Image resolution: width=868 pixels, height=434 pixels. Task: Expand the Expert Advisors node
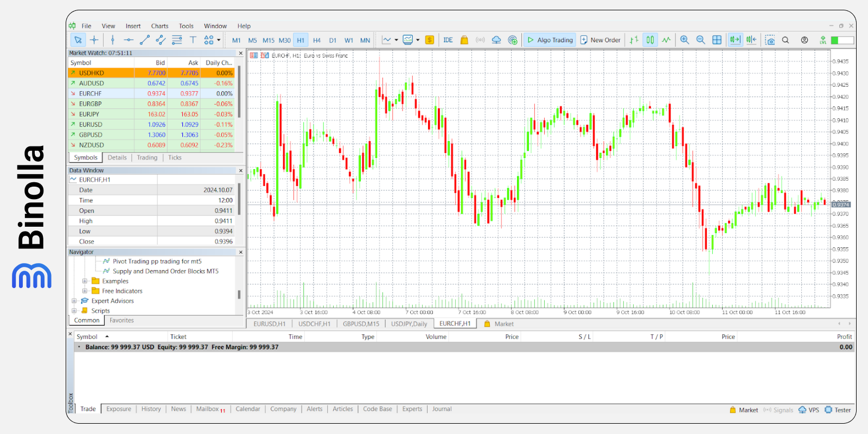click(74, 301)
